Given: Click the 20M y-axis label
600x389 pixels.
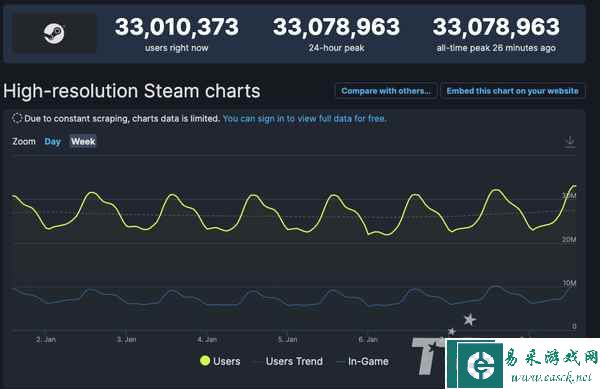Looking at the screenshot, I should coord(569,239).
